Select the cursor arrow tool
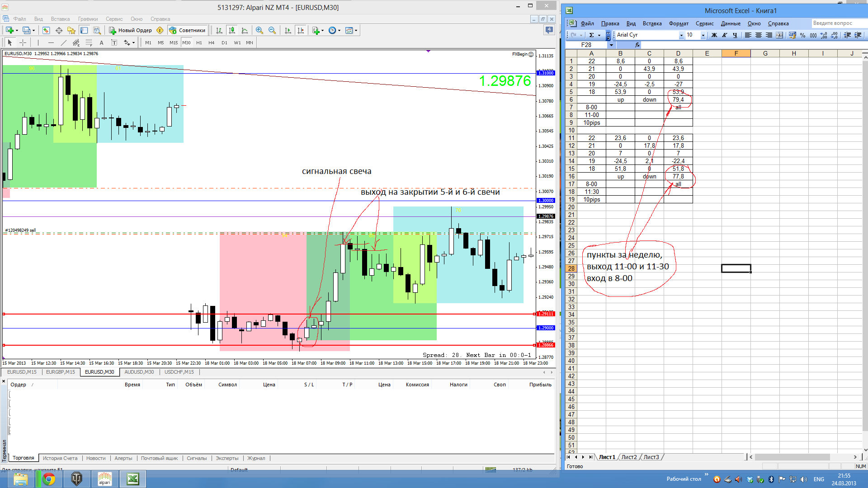Image resolution: width=868 pixels, height=488 pixels. click(10, 42)
